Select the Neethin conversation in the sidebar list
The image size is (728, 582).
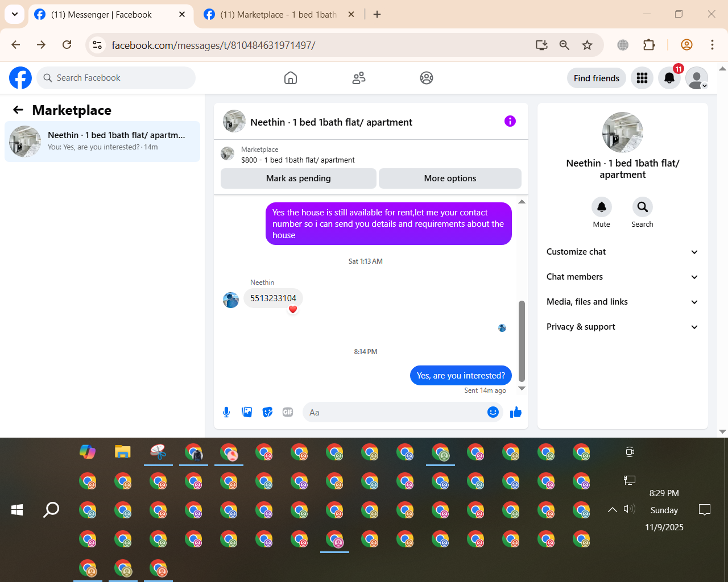coord(102,141)
